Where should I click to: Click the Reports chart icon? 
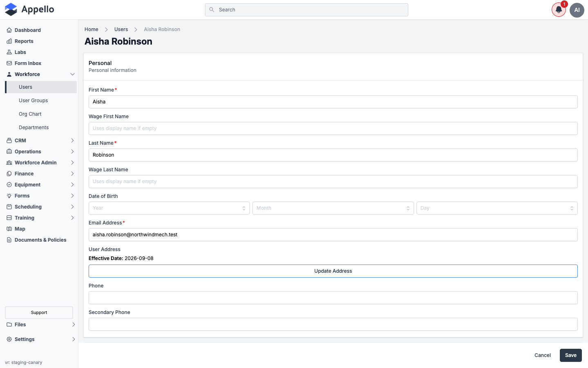pyautogui.click(x=9, y=41)
